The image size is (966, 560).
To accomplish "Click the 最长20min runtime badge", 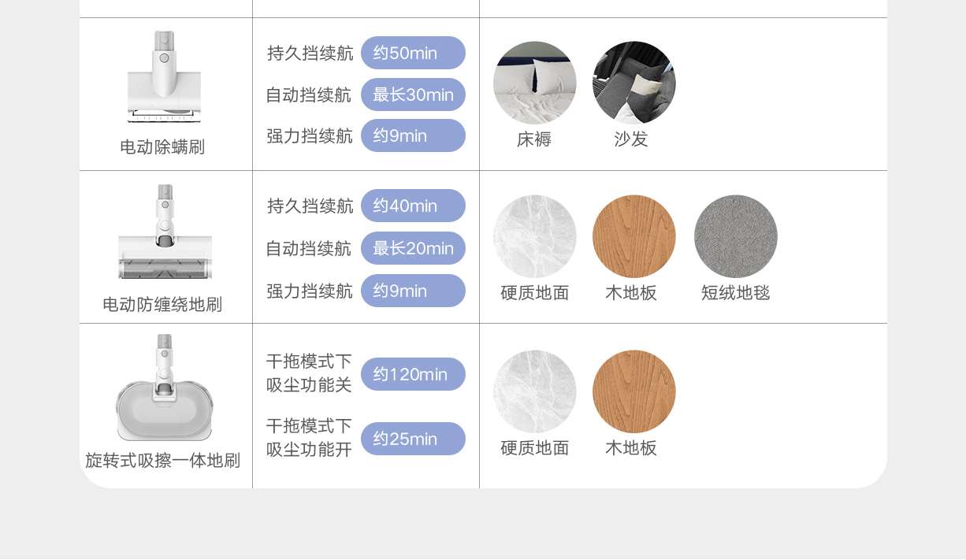I will pyautogui.click(x=413, y=248).
